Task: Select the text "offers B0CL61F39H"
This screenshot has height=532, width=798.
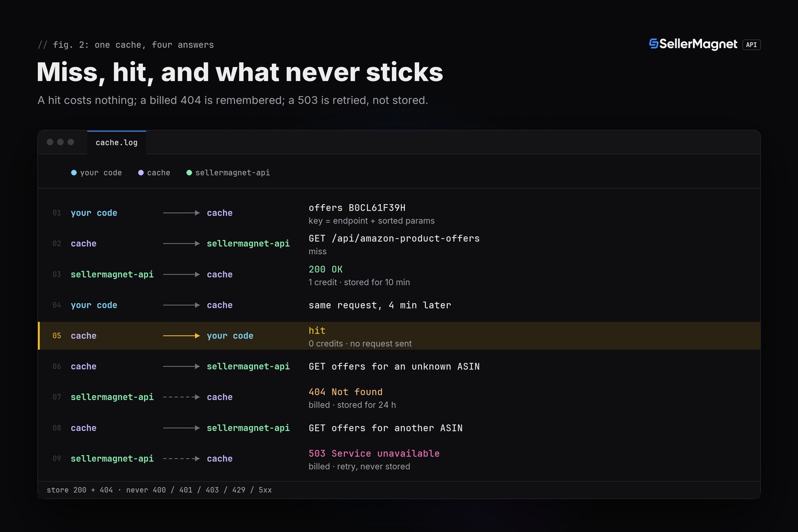Action: click(357, 208)
